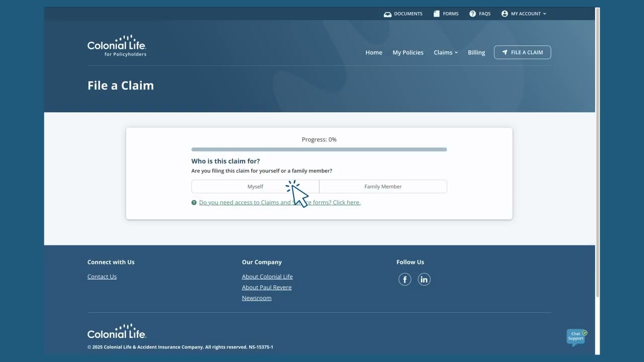
Task: Click the Colonial Life header logo
Action: (x=117, y=46)
